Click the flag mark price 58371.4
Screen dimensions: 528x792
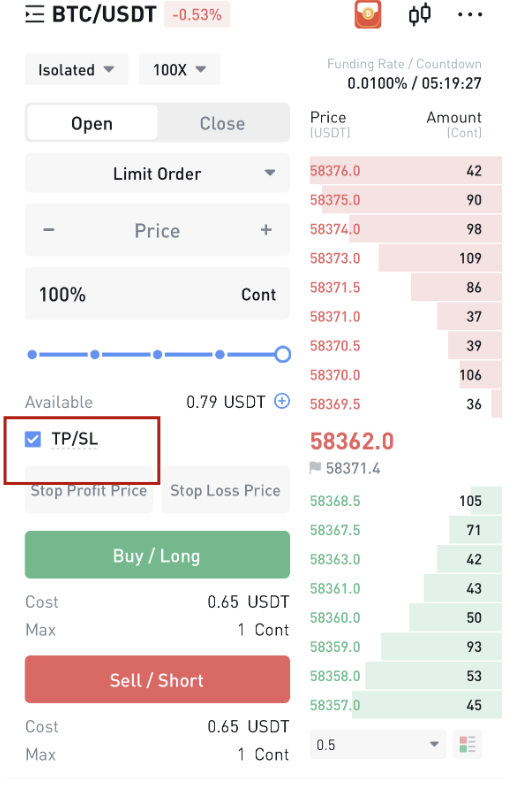pyautogui.click(x=345, y=468)
